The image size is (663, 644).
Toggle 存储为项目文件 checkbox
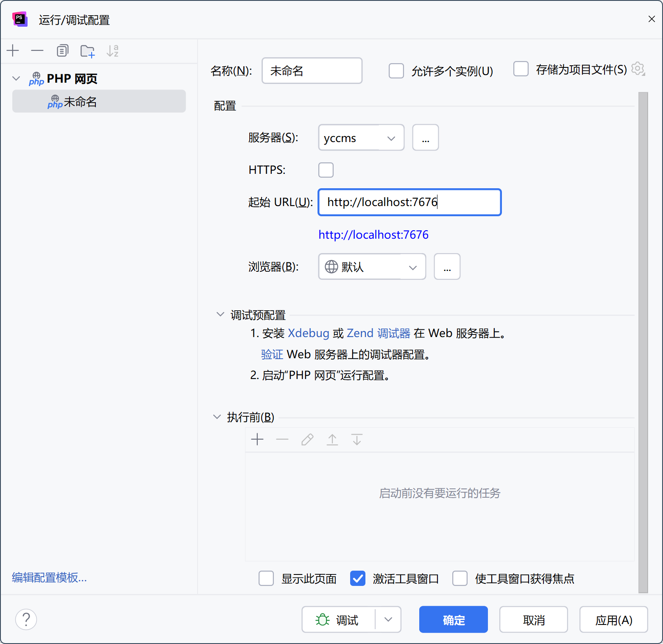[521, 69]
